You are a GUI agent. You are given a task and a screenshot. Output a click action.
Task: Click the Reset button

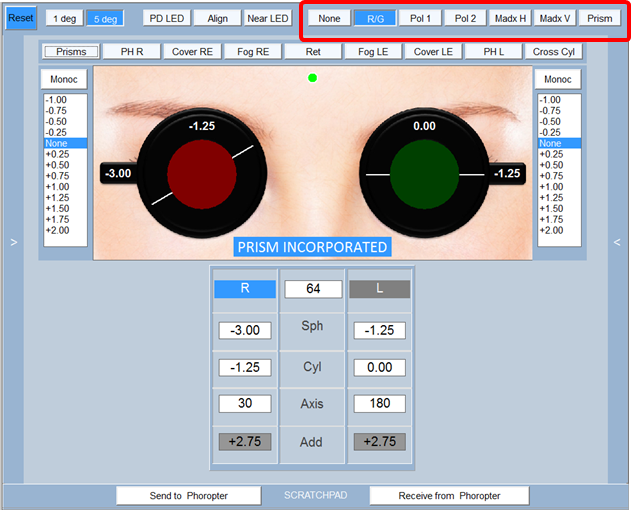pos(21,18)
